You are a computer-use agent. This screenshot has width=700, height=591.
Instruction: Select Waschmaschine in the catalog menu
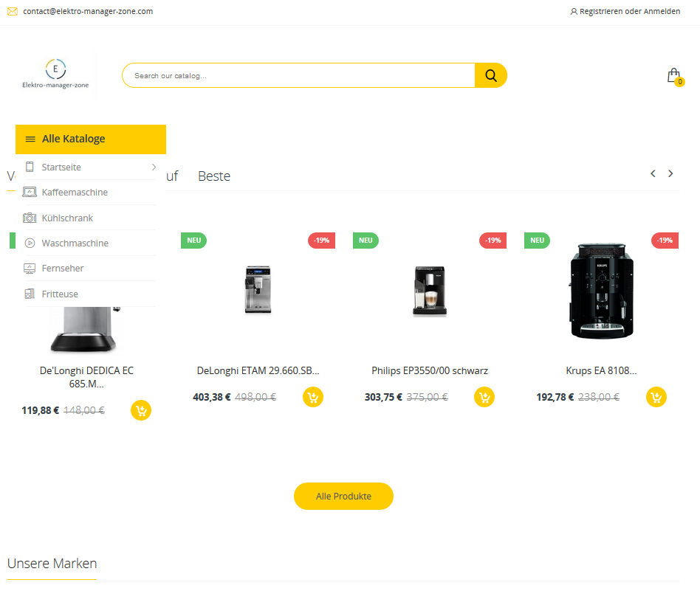75,243
